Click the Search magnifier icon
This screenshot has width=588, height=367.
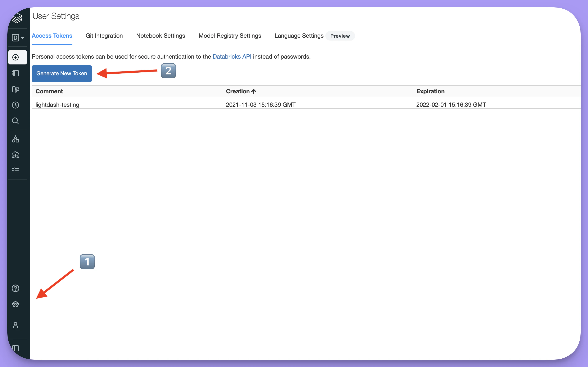coord(16,121)
